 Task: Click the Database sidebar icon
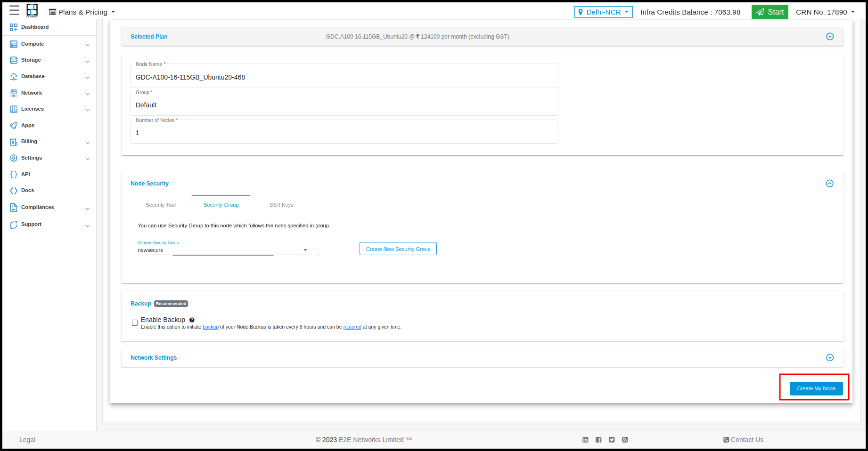point(14,77)
